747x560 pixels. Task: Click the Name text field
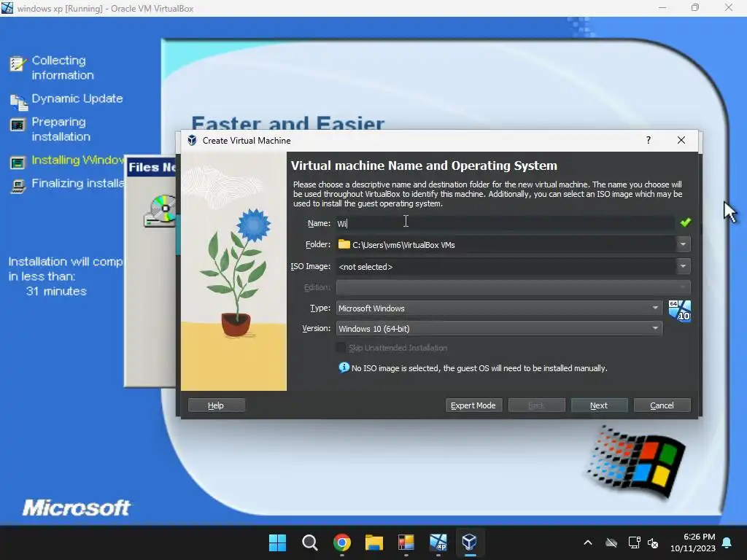coord(505,223)
